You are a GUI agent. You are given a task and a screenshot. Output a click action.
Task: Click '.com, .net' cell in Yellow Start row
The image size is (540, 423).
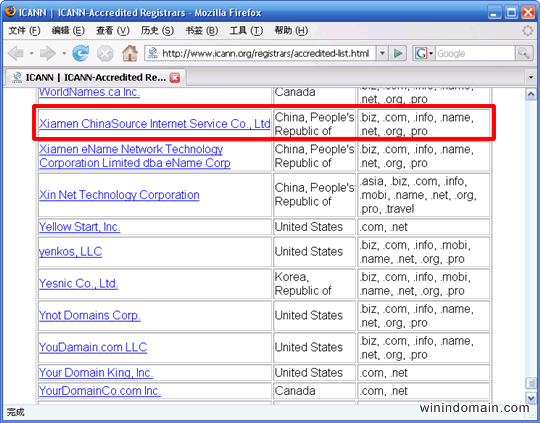pyautogui.click(x=423, y=227)
